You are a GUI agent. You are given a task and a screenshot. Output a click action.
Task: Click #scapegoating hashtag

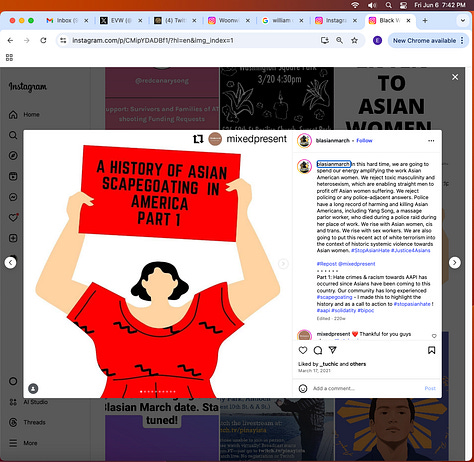click(x=334, y=297)
